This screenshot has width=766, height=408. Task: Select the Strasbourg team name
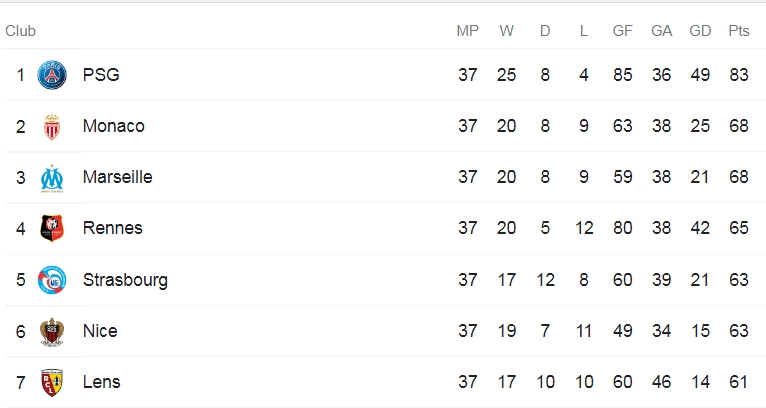coord(126,280)
